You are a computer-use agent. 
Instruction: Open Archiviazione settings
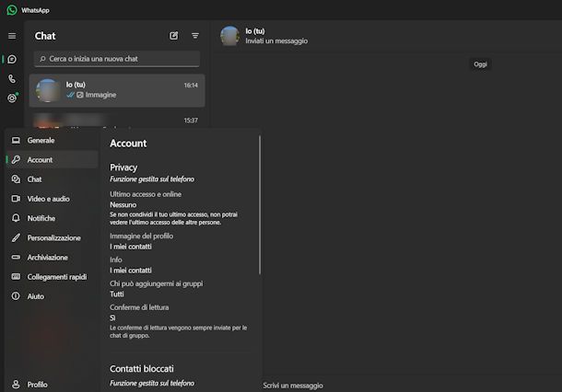click(52, 257)
